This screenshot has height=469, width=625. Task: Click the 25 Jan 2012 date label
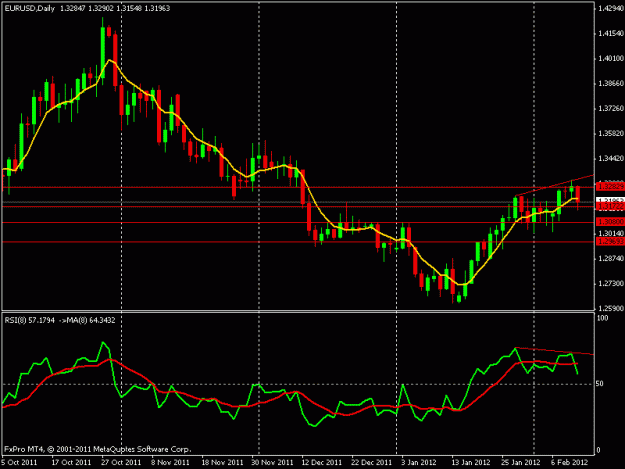[521, 463]
